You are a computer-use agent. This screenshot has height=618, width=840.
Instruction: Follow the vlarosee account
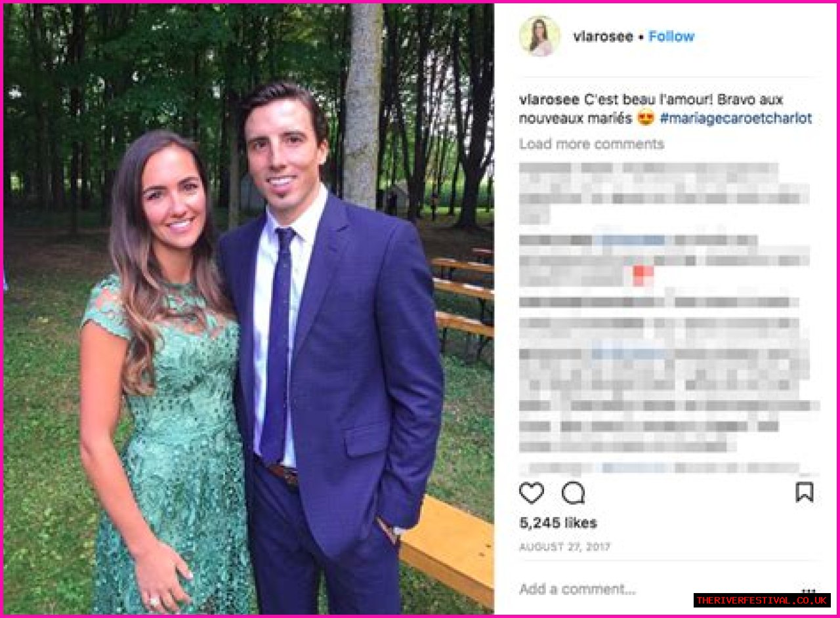pyautogui.click(x=671, y=37)
